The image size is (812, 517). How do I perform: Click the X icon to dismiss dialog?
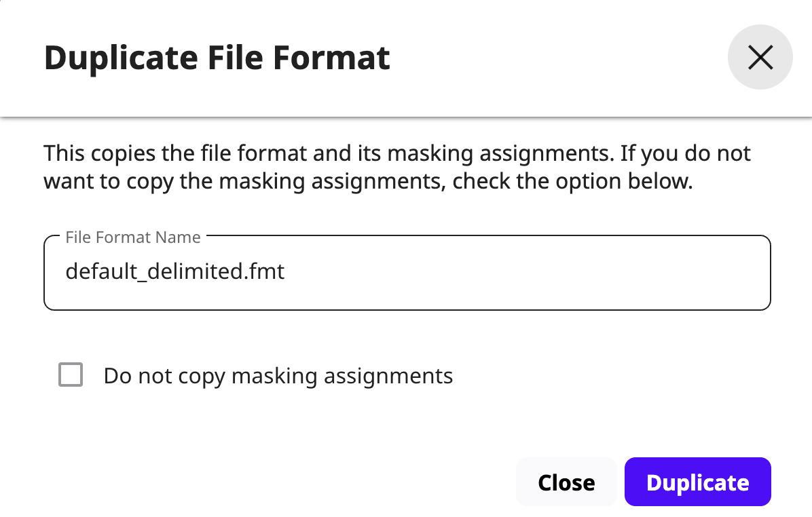[760, 58]
